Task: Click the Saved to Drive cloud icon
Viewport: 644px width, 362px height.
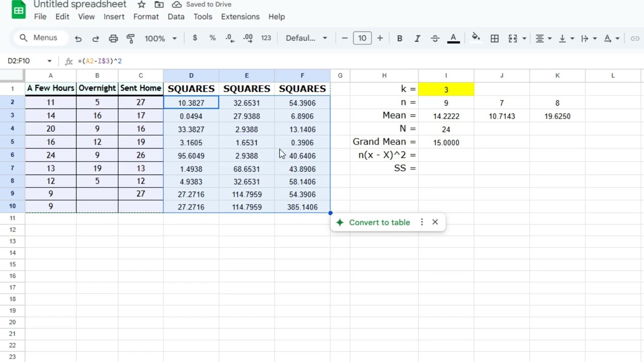Action: [x=177, y=5]
